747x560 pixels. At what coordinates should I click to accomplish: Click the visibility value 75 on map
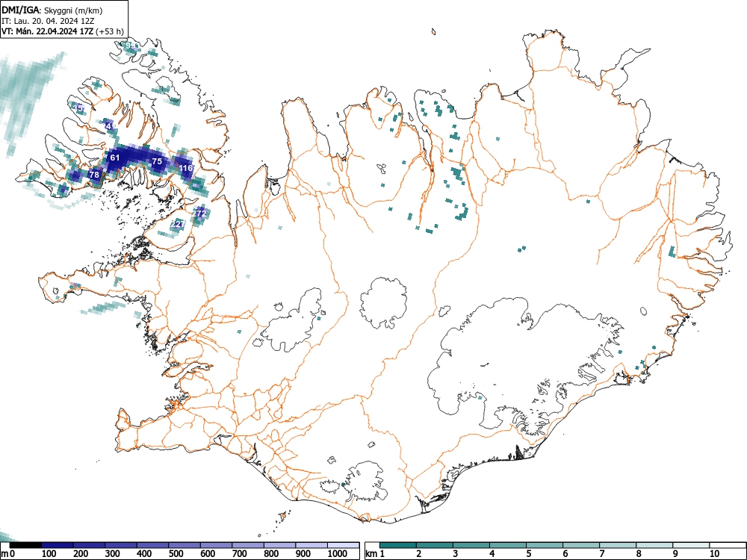[157, 161]
